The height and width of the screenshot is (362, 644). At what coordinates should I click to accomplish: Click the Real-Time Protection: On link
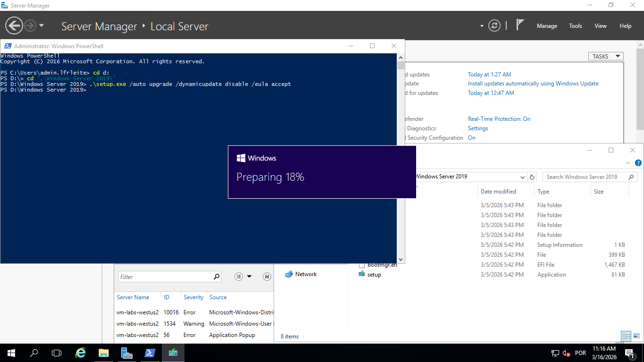[499, 119]
